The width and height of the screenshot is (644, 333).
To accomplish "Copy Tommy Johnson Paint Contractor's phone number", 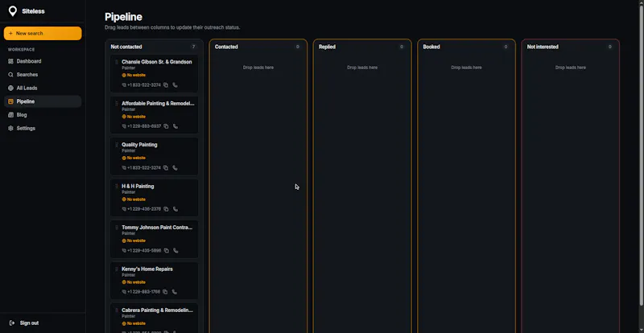I will [166, 250].
